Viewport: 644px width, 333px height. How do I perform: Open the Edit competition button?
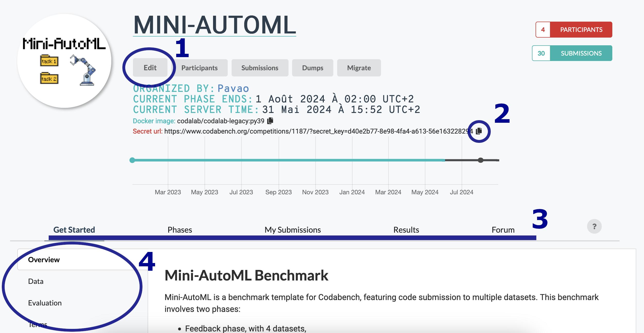pyautogui.click(x=150, y=68)
